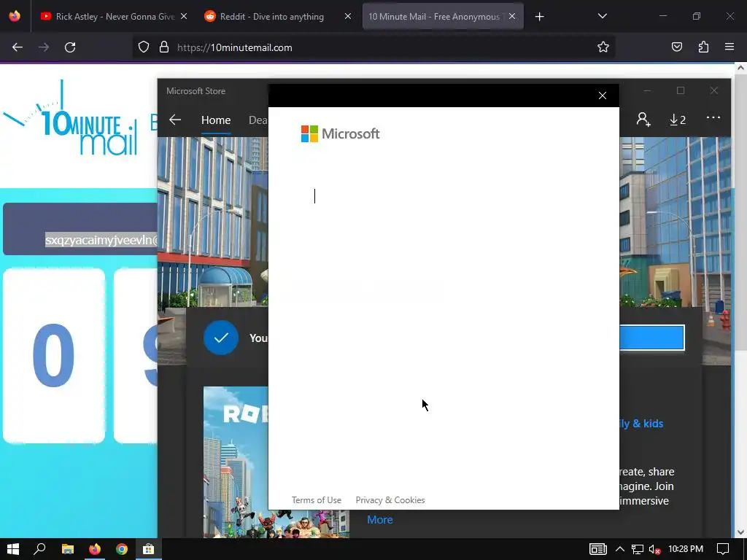Click the Store account sign-in person icon
Screen dimensions: 747x560
point(643,119)
